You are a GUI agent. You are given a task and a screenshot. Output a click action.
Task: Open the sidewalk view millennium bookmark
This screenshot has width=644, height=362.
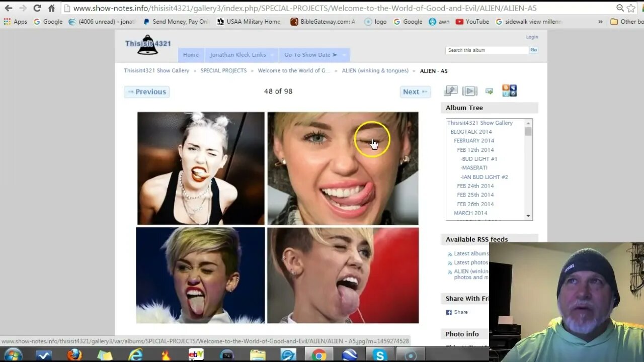pos(529,22)
